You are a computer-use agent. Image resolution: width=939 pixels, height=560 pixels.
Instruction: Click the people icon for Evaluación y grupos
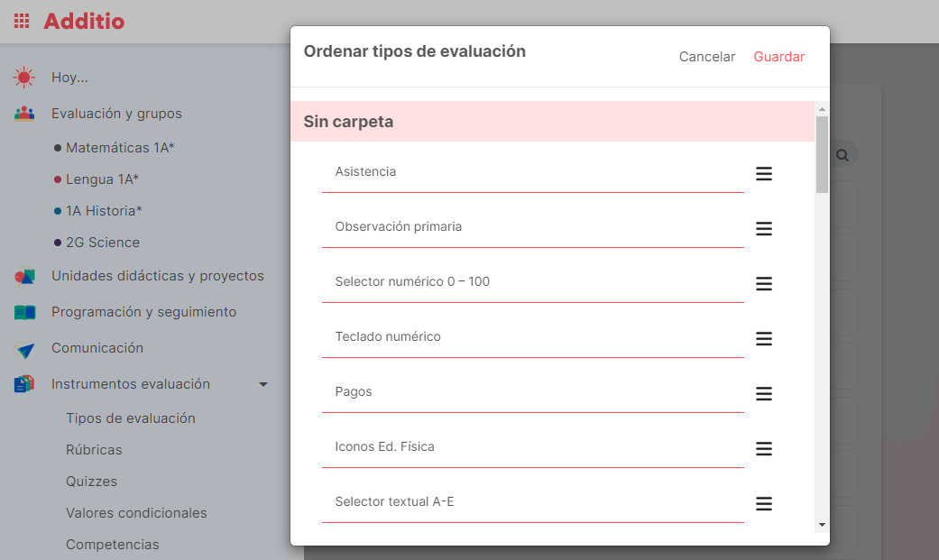(x=24, y=114)
